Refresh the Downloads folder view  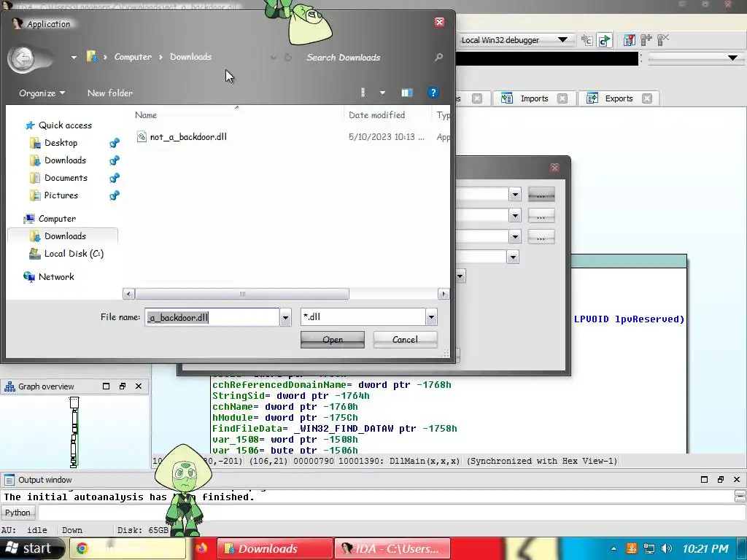click(287, 57)
